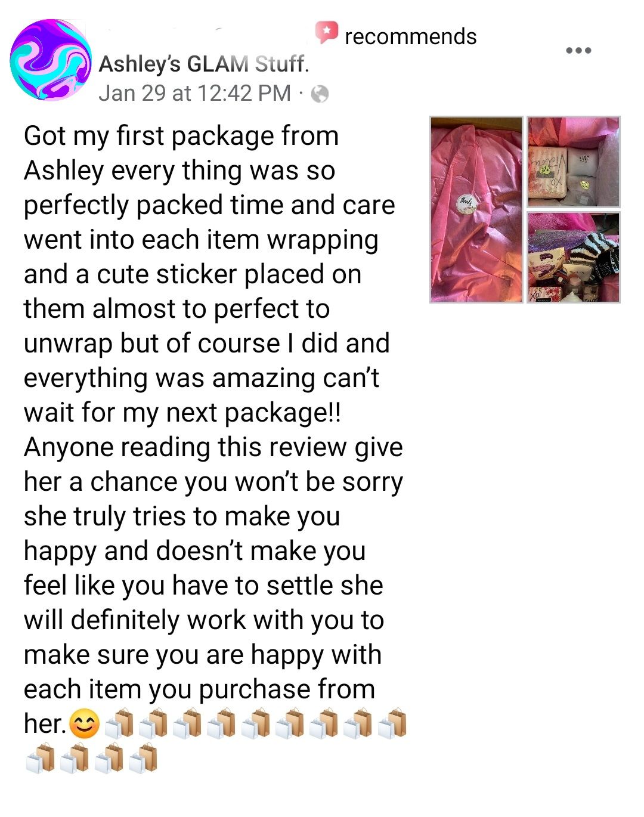Click the review text starting 'Got my first package'

tap(213, 429)
